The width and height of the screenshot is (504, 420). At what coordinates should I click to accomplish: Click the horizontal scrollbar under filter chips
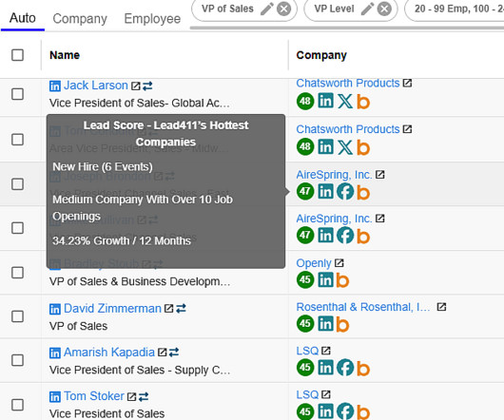(347, 28)
